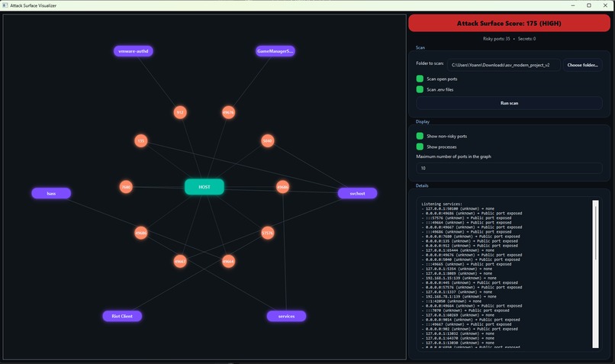Click the 'Folder to scan:' label
615x364 pixels.
pyautogui.click(x=430, y=63)
